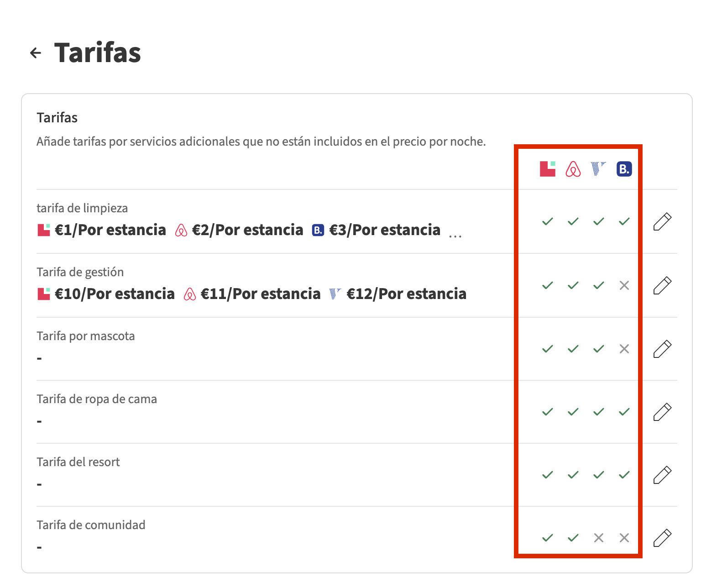Edit the tarifa de limpieza row
This screenshot has height=588, width=722.
(x=662, y=222)
